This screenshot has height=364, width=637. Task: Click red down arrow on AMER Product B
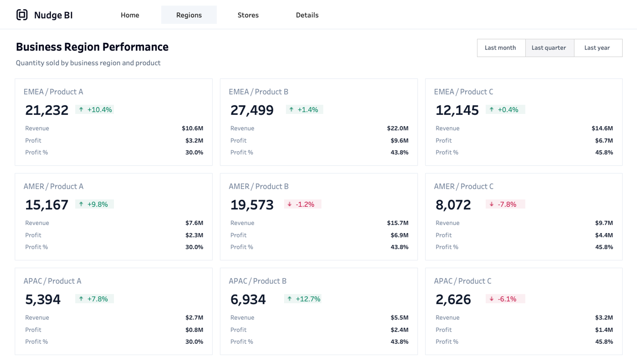pos(290,204)
